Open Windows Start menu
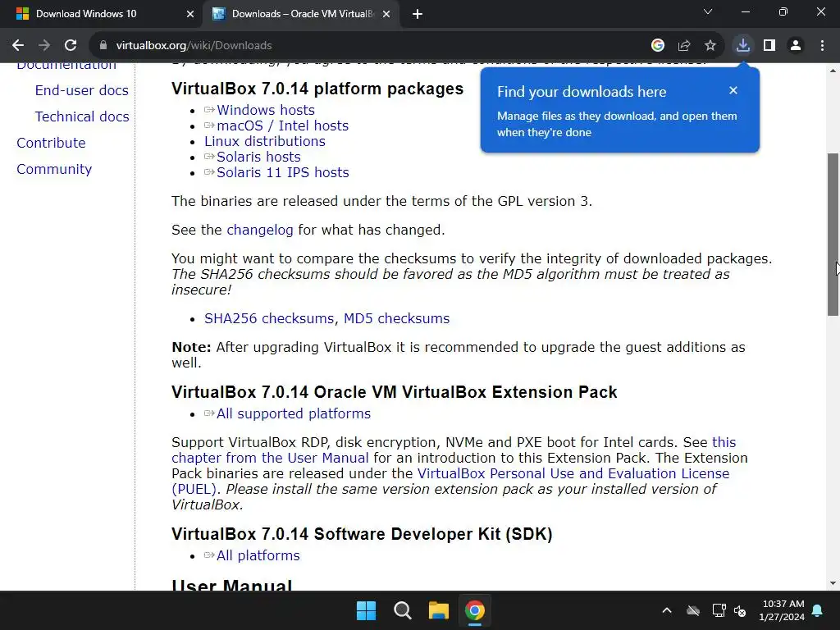Screen dimensions: 840x630 click(x=367, y=610)
